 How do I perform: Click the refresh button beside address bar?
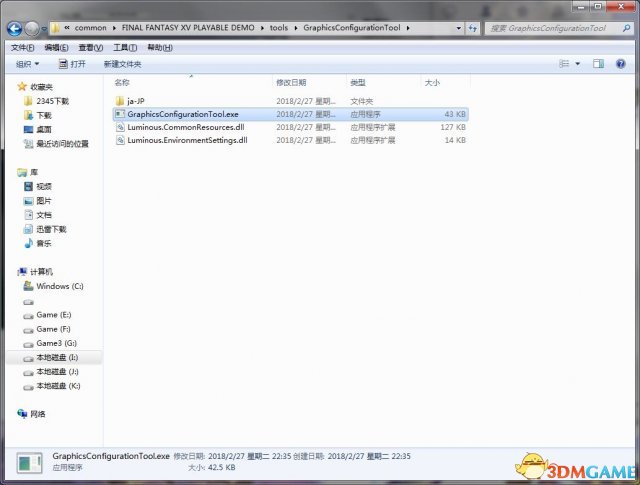(x=472, y=28)
